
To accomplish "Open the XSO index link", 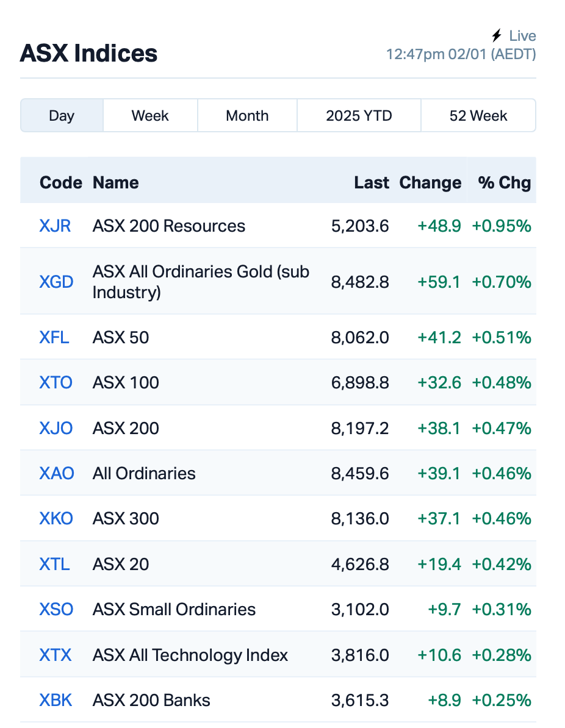I will [x=56, y=609].
